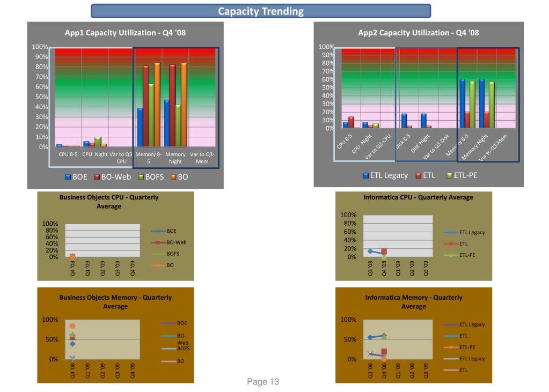This screenshot has height=392, width=549.
Task: Click ETL-PE legend entry in Informatica CPU chart
Action: (x=459, y=255)
